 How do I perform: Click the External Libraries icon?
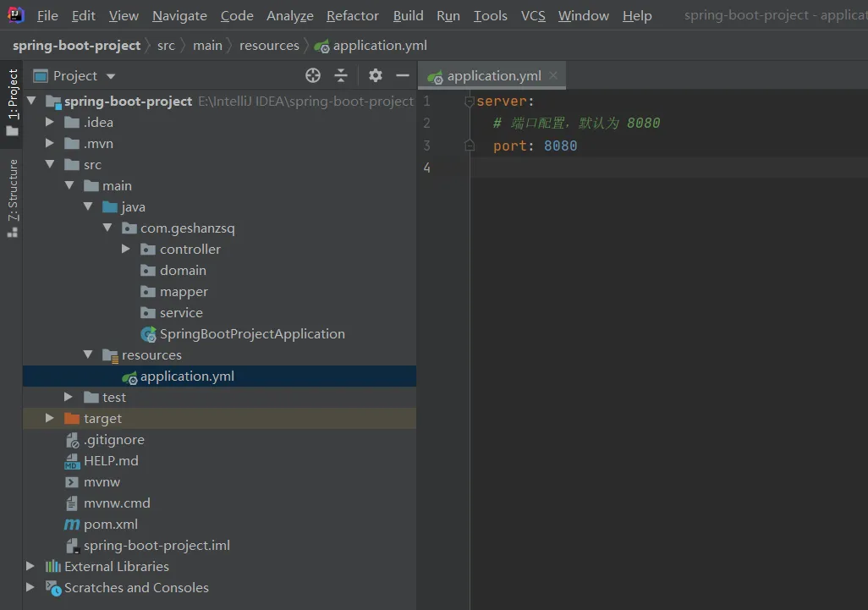53,566
